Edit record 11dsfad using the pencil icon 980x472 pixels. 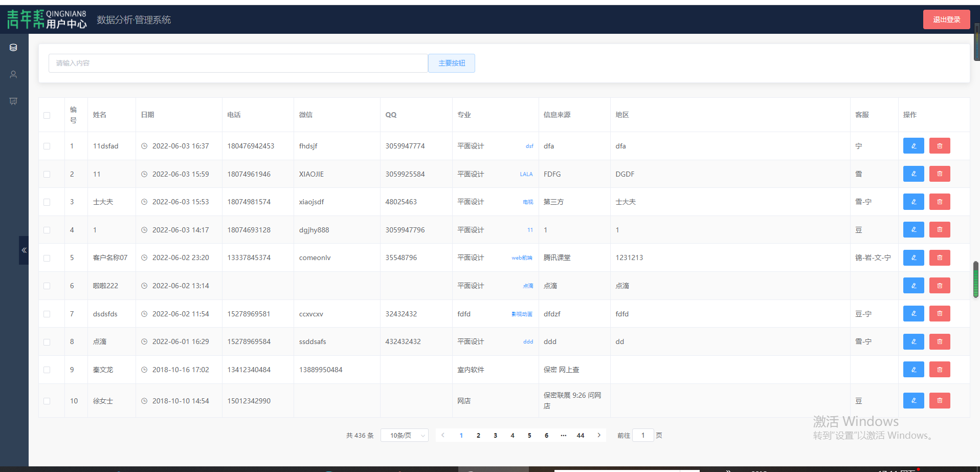(x=914, y=145)
